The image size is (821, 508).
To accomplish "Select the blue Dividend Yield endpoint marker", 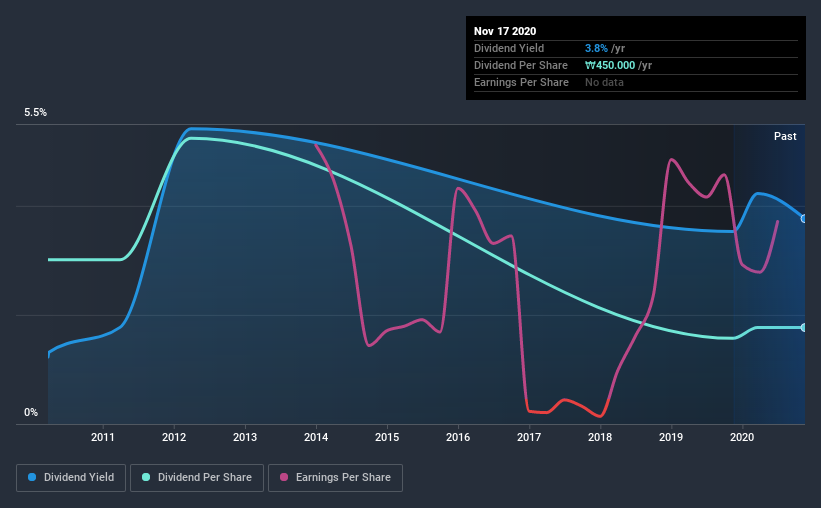I will (x=804, y=219).
